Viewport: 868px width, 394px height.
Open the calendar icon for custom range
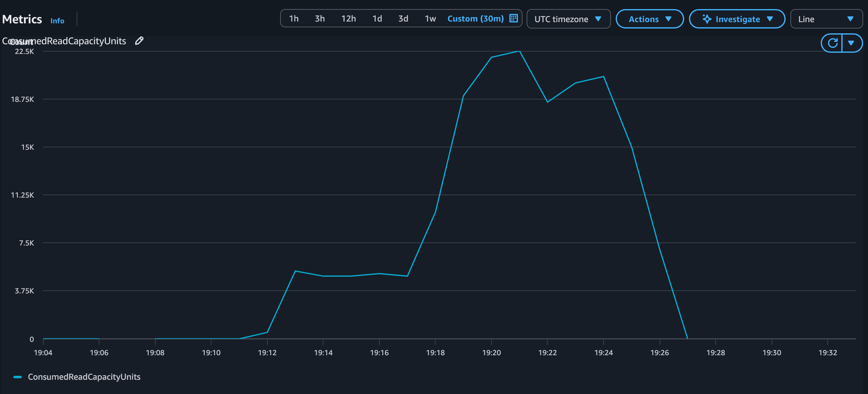coord(513,18)
